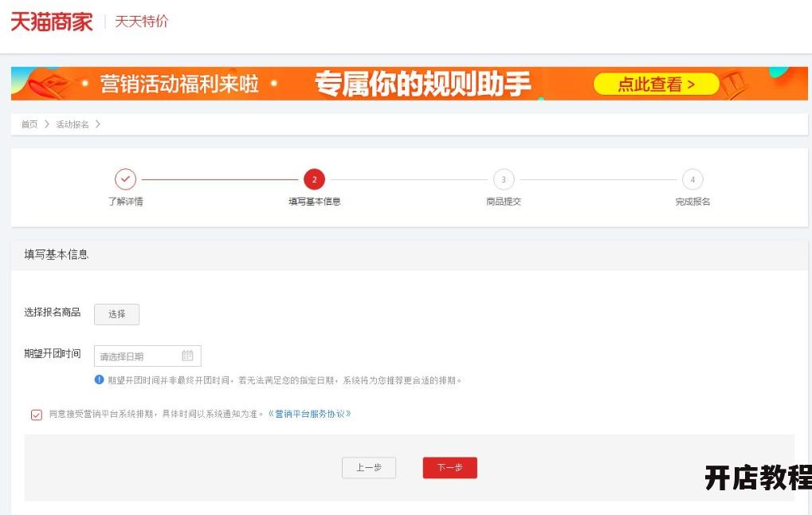Click the 天猫商家 logo
The image size is (812, 515).
click(52, 22)
